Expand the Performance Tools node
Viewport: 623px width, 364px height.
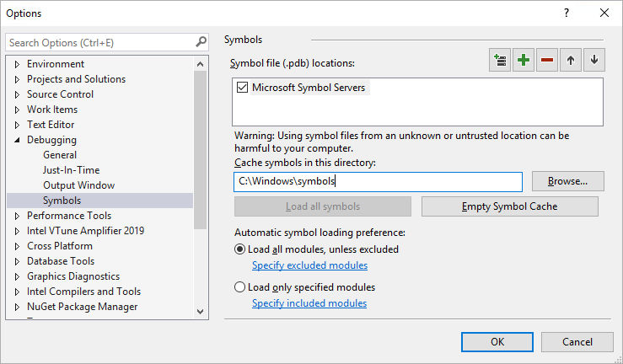(x=17, y=216)
